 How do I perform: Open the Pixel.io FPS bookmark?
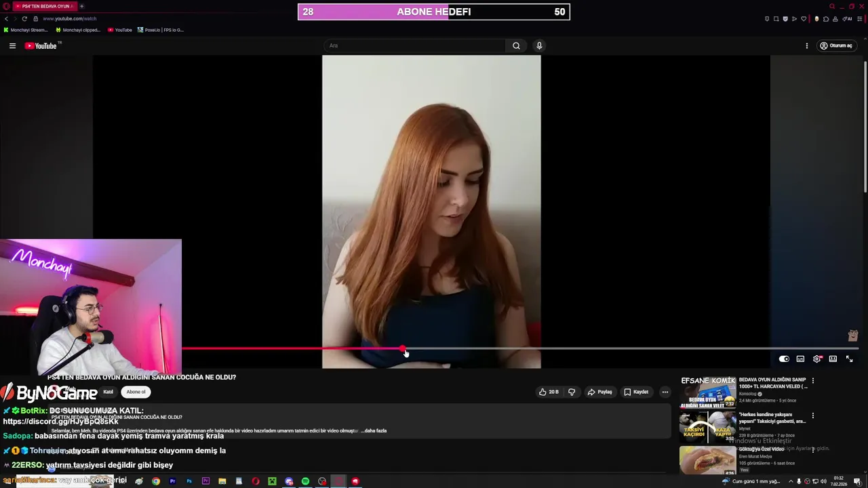tap(161, 30)
